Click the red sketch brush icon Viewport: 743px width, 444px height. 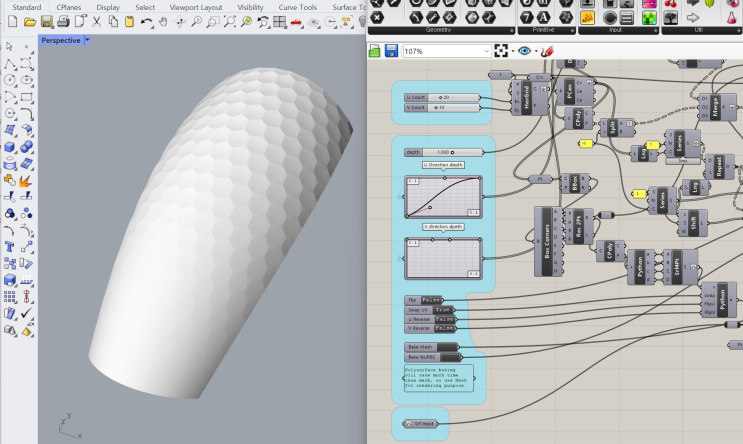pyautogui.click(x=547, y=51)
